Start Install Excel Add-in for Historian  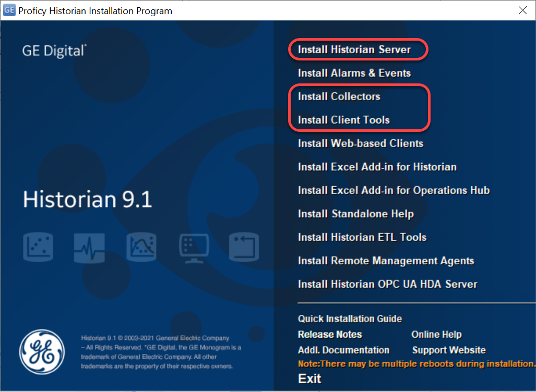(x=377, y=167)
